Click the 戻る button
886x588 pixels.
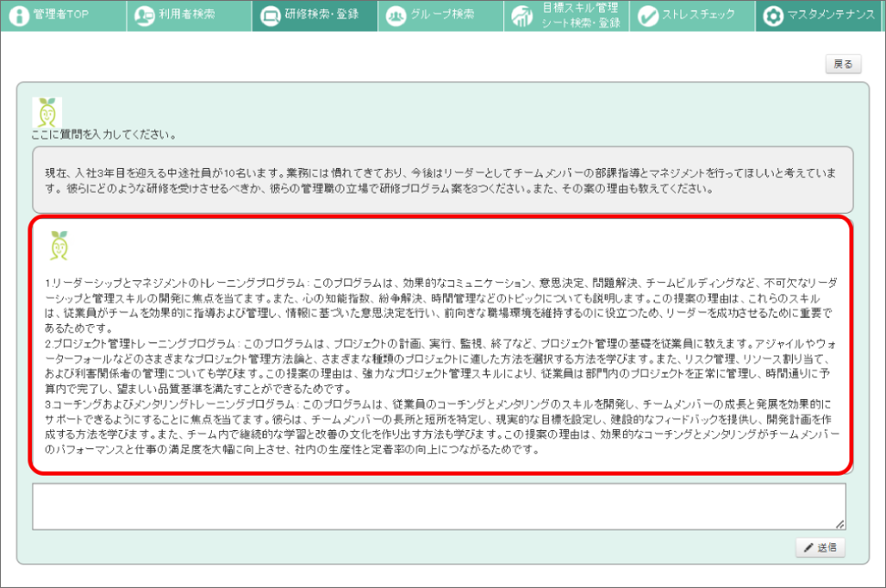click(843, 64)
